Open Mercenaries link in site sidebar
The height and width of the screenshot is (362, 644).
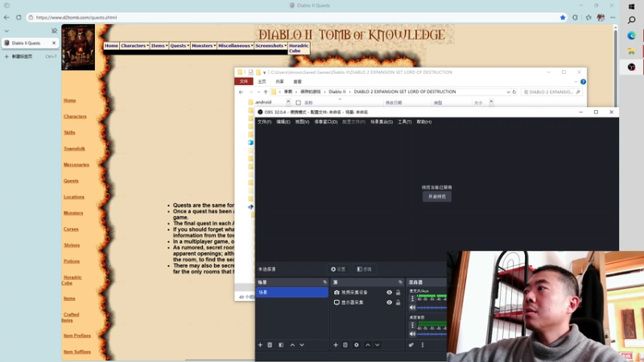[76, 165]
